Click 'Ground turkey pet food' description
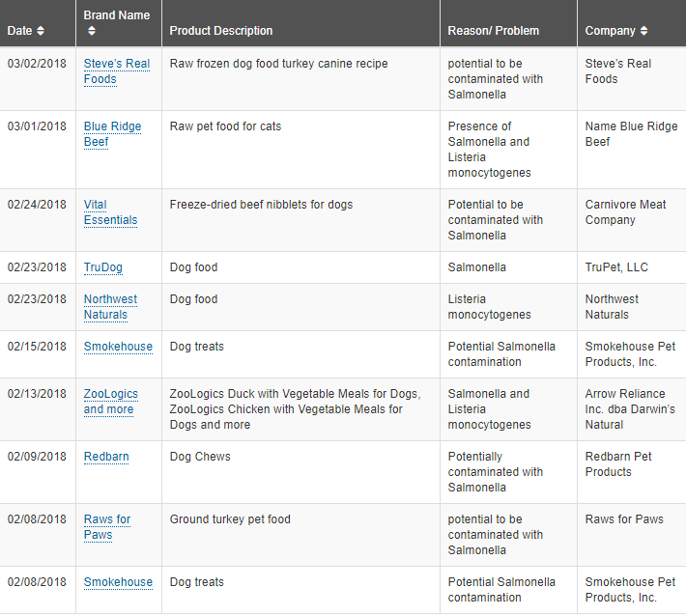The width and height of the screenshot is (686, 616). [x=230, y=518]
